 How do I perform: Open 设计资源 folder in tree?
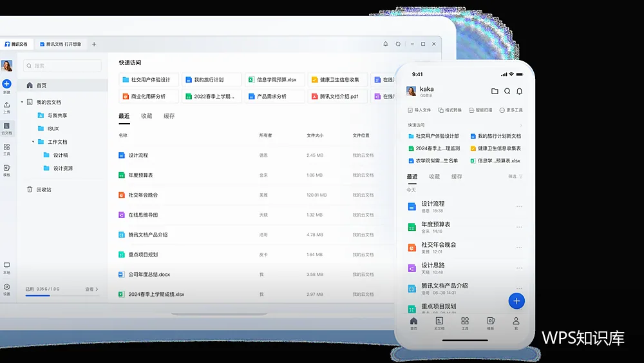(x=59, y=168)
